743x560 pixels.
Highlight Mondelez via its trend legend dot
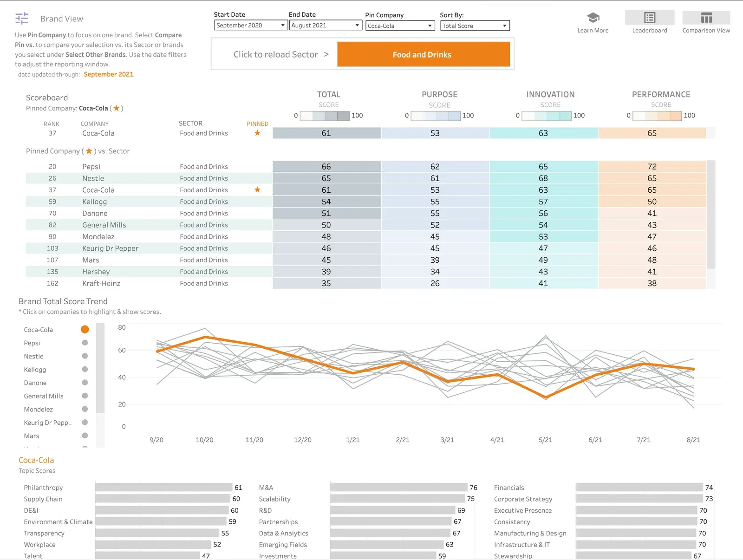point(85,409)
